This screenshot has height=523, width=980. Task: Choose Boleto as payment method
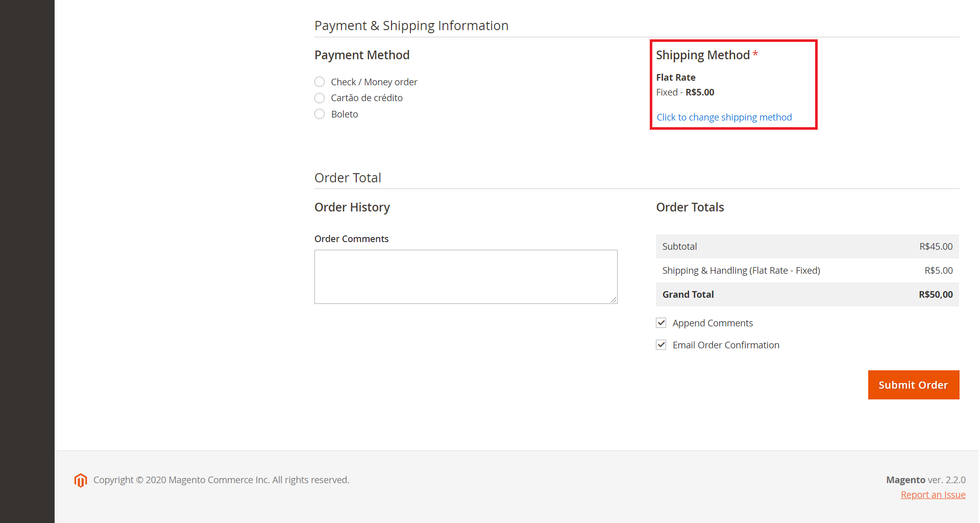[320, 114]
